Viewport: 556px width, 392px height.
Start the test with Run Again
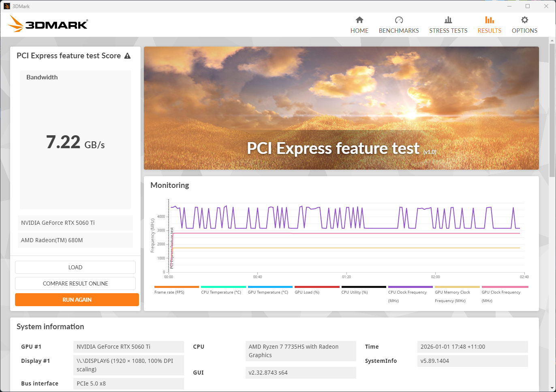point(77,300)
